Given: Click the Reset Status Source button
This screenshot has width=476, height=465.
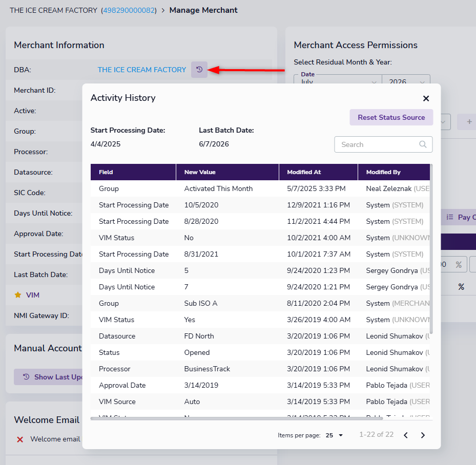Looking at the screenshot, I should coord(391,117).
